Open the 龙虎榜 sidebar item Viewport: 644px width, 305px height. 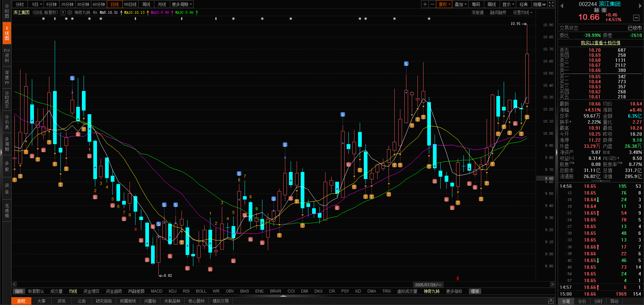click(x=7, y=210)
